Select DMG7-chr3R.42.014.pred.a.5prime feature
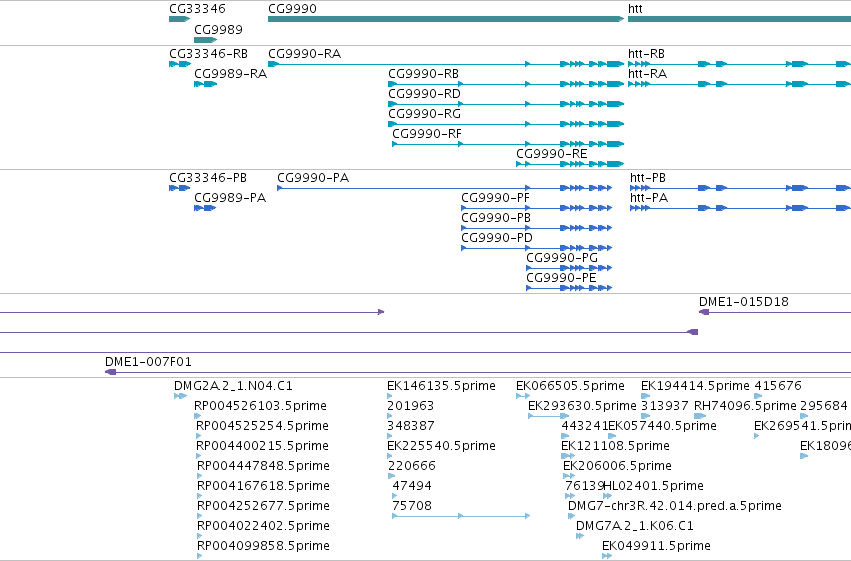Image resolution: width=851 pixels, height=561 pixels. tap(675, 507)
